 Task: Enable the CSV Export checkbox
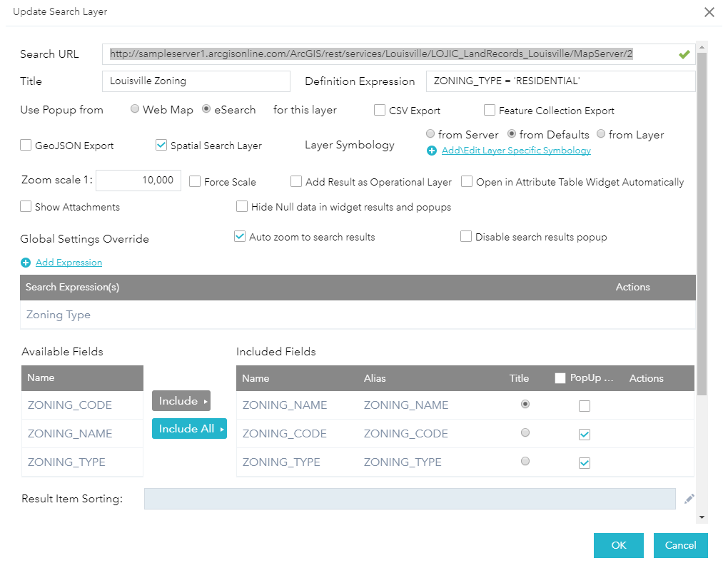pos(380,110)
